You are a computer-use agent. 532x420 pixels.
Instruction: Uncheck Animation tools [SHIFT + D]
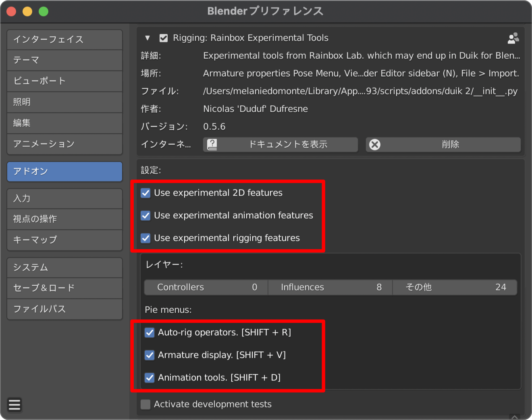(150, 378)
